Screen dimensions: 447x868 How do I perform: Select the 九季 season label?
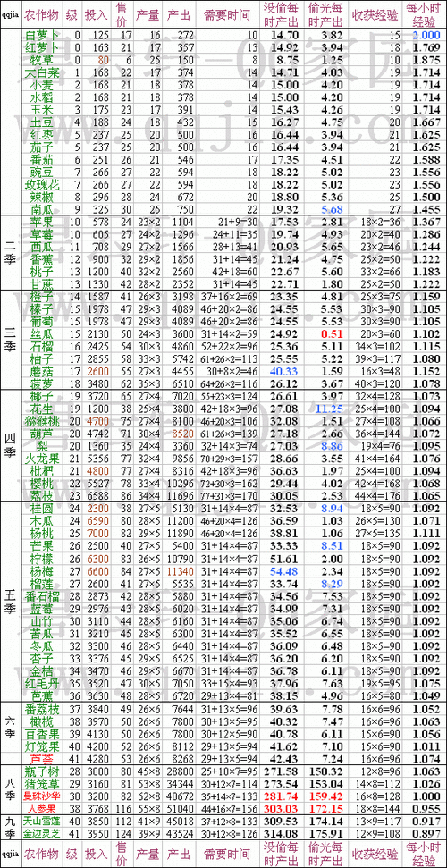[11, 827]
